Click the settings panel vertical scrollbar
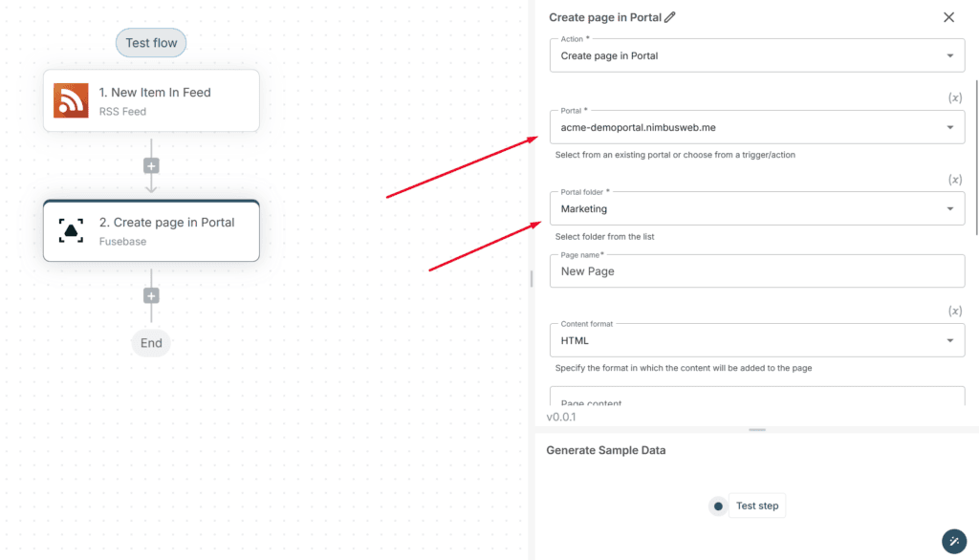The width and height of the screenshot is (979, 560). [x=976, y=158]
